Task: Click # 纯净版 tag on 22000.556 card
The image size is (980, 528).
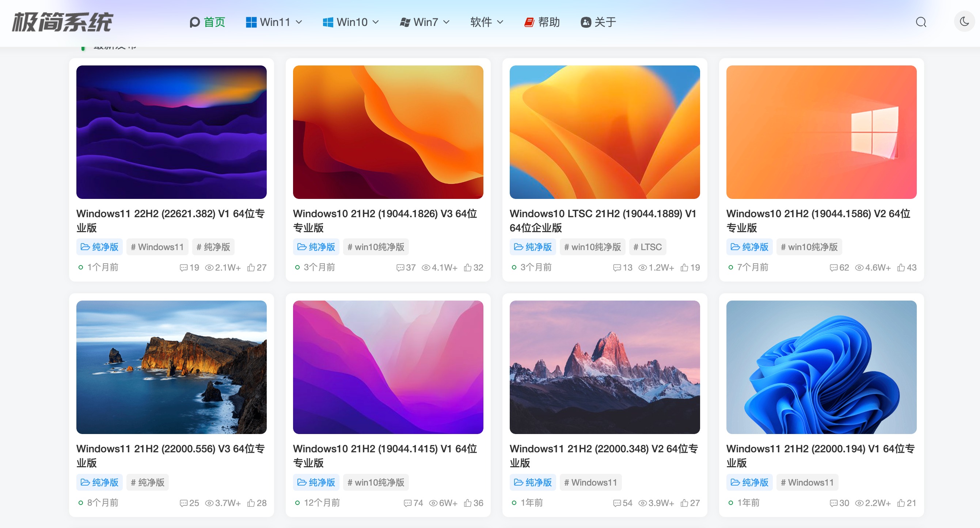Action: 148,482
